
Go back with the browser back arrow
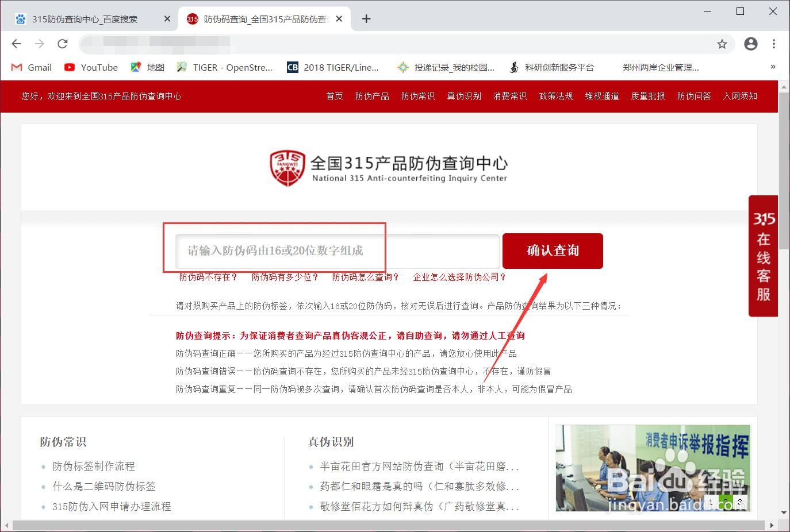coord(16,44)
